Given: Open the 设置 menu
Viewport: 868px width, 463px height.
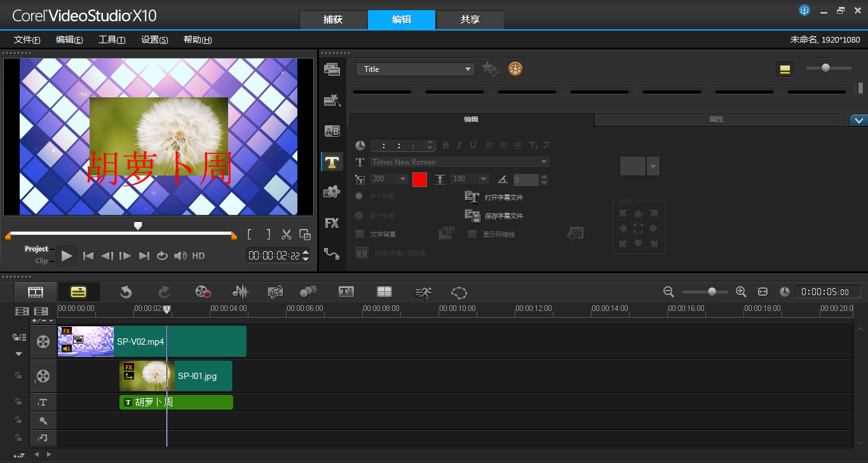Looking at the screenshot, I should (x=154, y=39).
